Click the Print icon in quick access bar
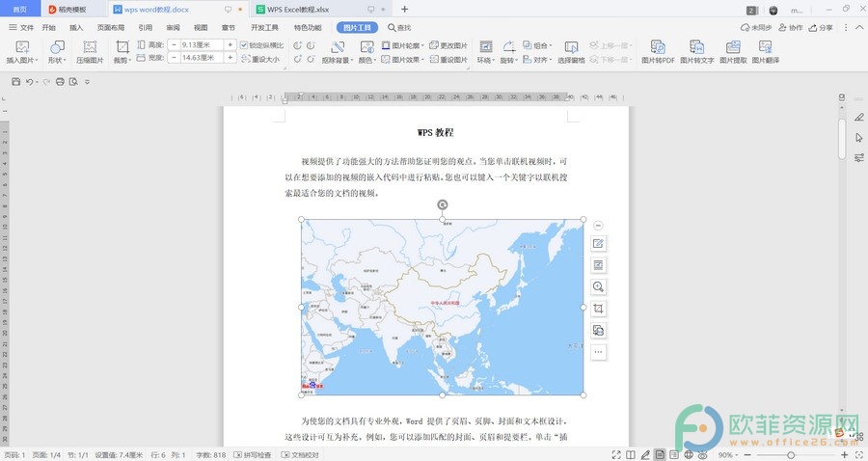868x461 pixels. (60, 82)
